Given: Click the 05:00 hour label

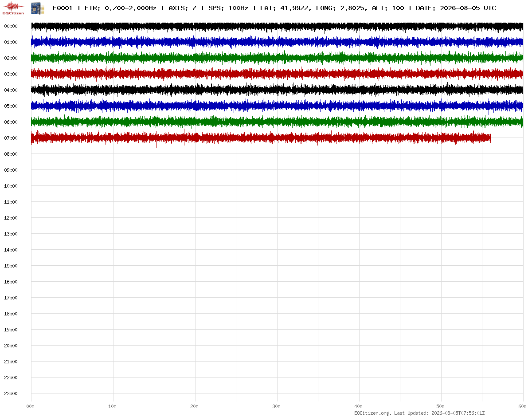Looking at the screenshot, I should click(11, 106).
